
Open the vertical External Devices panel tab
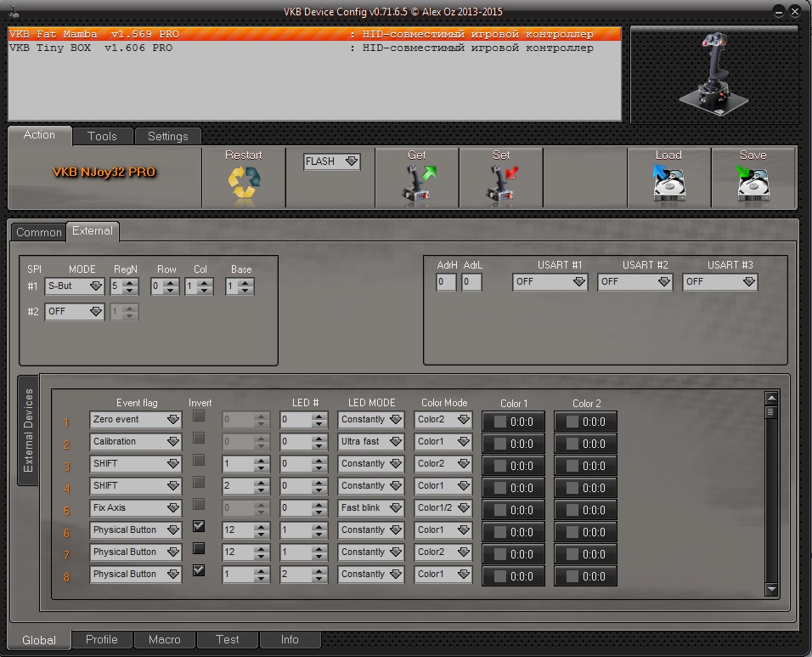28,430
